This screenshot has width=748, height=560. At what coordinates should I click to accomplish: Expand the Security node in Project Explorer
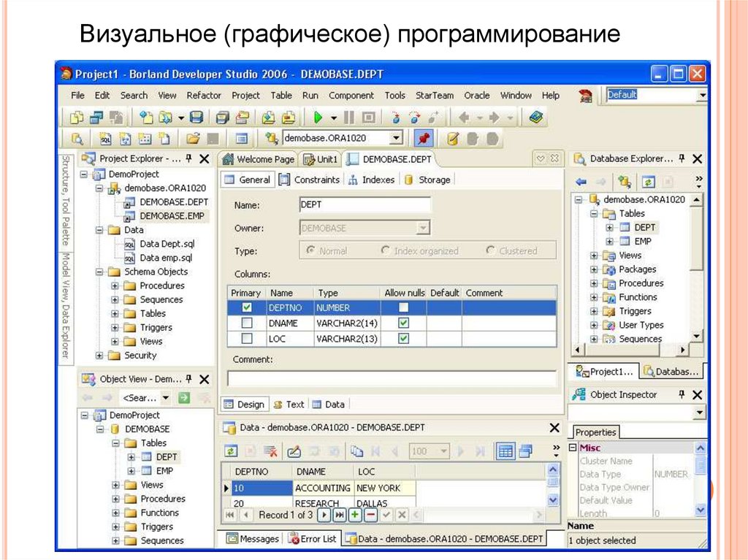(x=99, y=356)
